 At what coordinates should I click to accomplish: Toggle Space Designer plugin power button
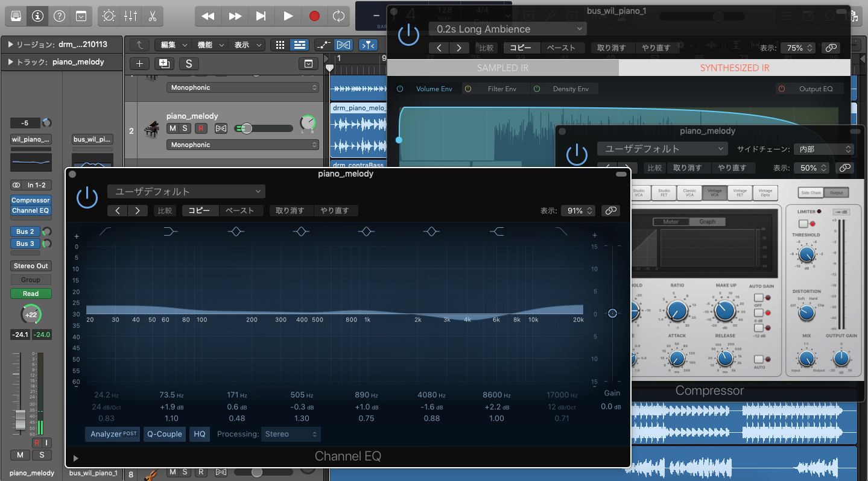(409, 34)
